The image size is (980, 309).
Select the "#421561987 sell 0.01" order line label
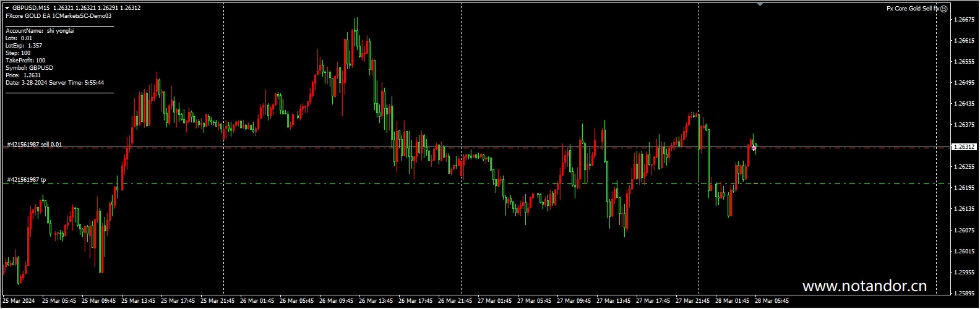point(35,145)
